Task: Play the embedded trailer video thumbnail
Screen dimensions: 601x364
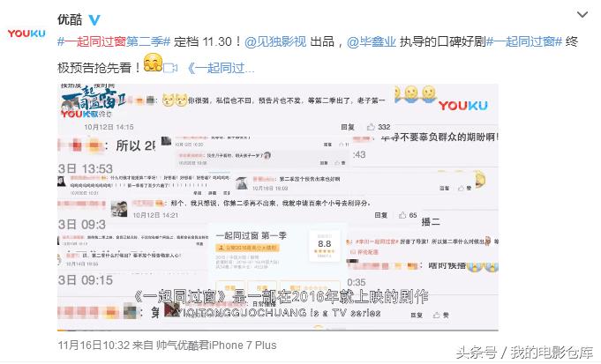Action: [278, 207]
